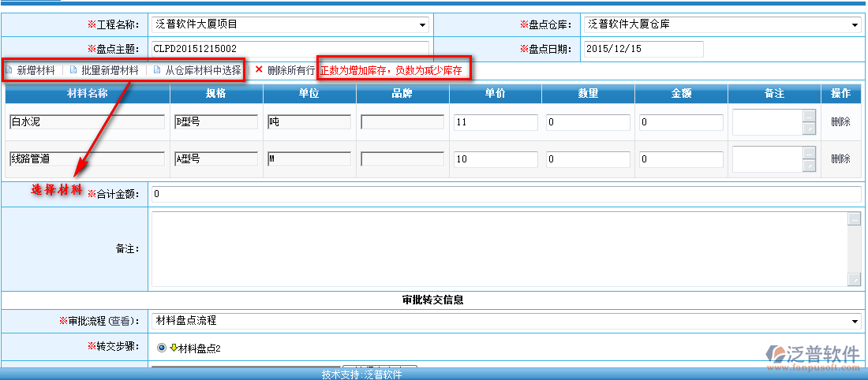Click 单价 field for 线路管道
This screenshot has height=380, width=868.
pos(496,158)
